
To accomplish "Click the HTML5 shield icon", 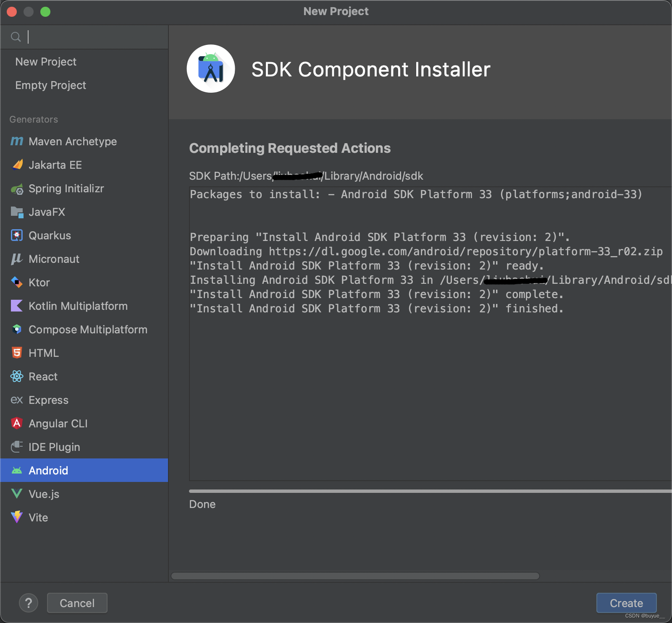I will pos(17,353).
